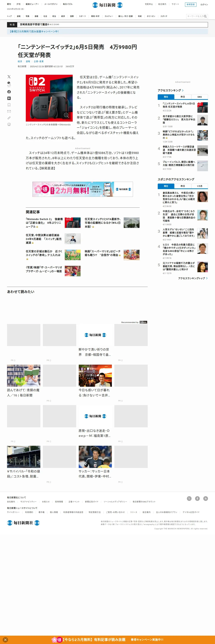
Task: Open the 春得 2カ月無料 campaign link
Action: (34, 31)
